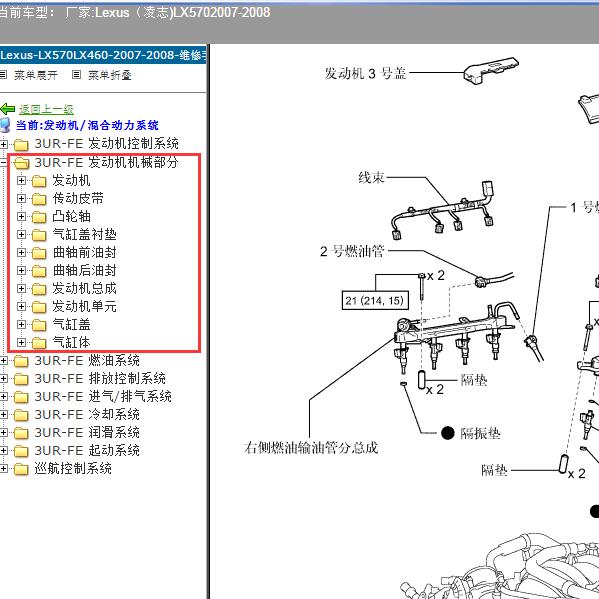Click folder icon of 3UR-FE 冷却系统
The height and width of the screenshot is (599, 599).
click(21, 415)
